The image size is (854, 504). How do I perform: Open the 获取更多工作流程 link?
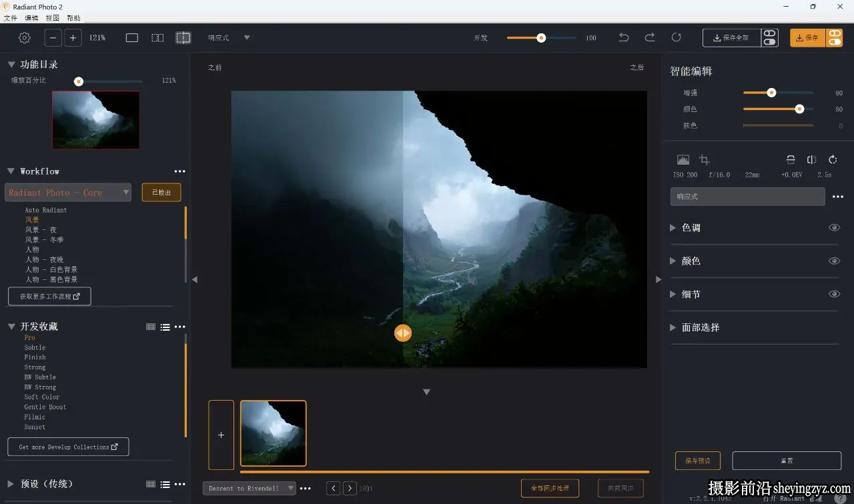[49, 296]
